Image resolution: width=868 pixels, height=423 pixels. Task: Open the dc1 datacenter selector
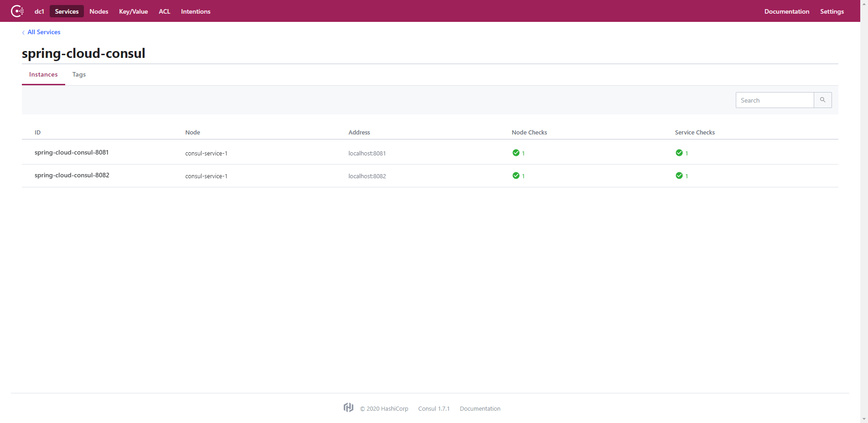coord(39,11)
